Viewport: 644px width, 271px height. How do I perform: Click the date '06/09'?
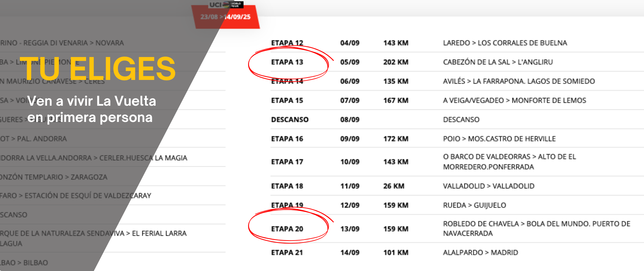coord(350,81)
